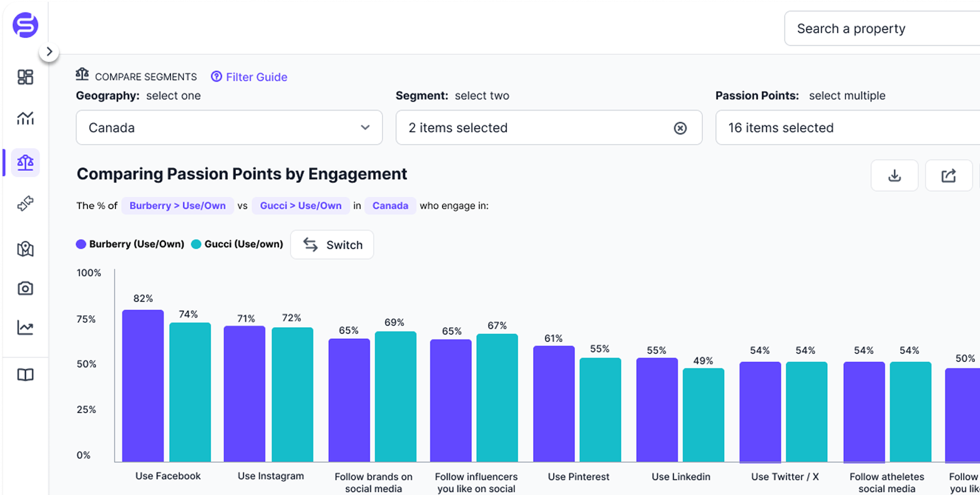This screenshot has height=495, width=980.
Task: Click the purple S logo icon
Action: 25,25
